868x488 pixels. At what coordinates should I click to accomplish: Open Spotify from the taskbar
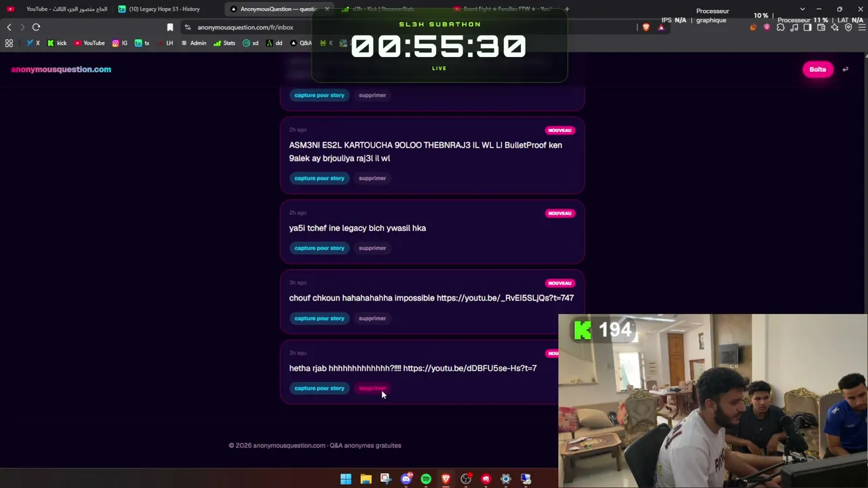click(426, 479)
